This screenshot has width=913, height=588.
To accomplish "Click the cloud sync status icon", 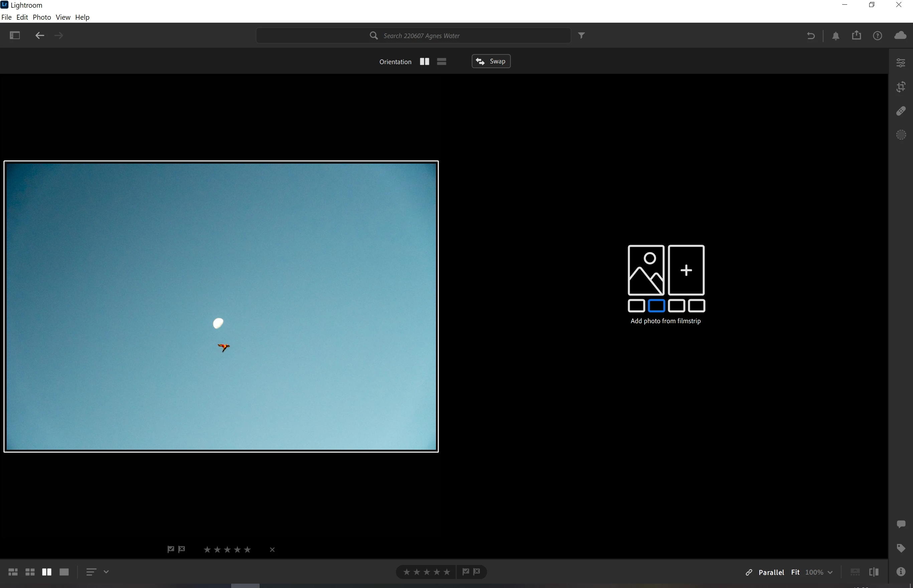I will (x=900, y=35).
